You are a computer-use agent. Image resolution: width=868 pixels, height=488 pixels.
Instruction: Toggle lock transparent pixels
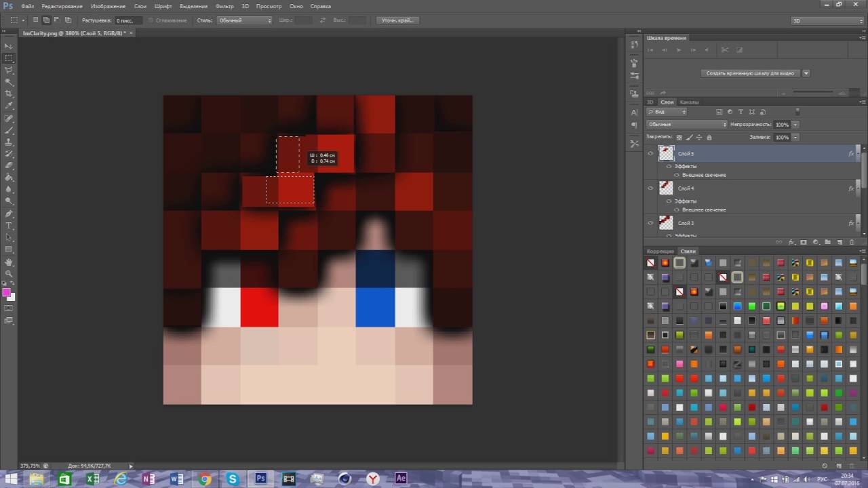coord(679,138)
